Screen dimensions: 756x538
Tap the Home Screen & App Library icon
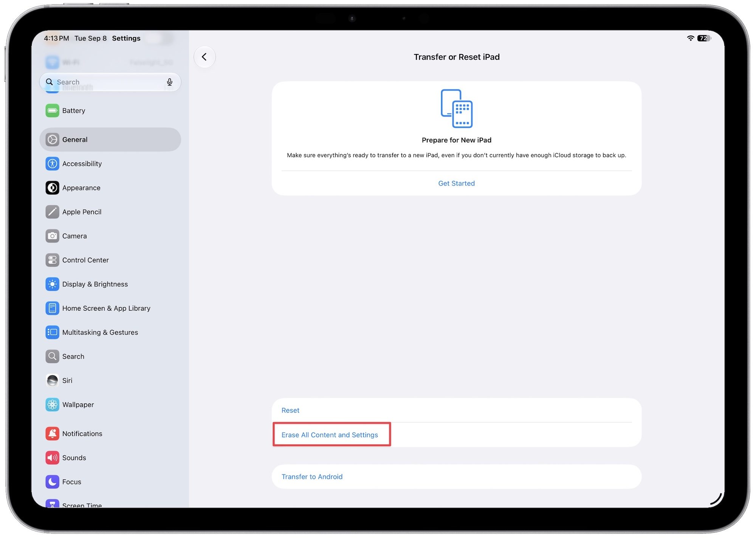(x=52, y=308)
